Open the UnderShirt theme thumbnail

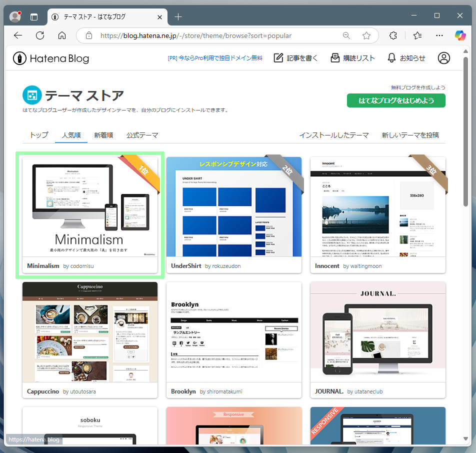coord(234,207)
